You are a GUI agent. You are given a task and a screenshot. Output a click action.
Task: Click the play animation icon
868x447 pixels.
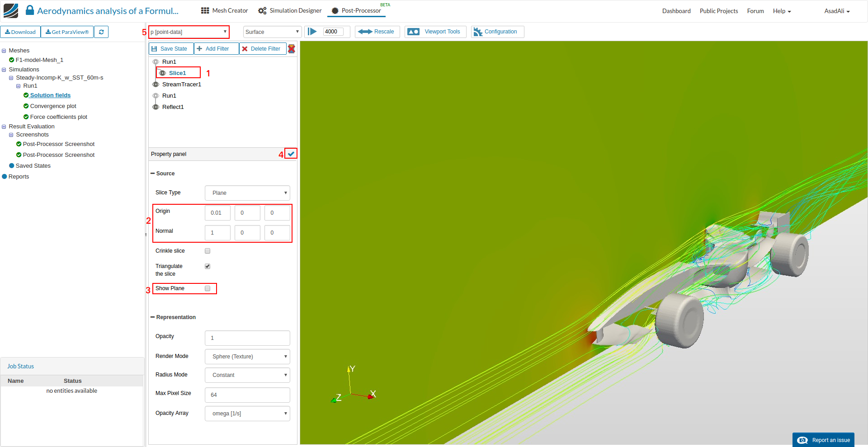[312, 32]
